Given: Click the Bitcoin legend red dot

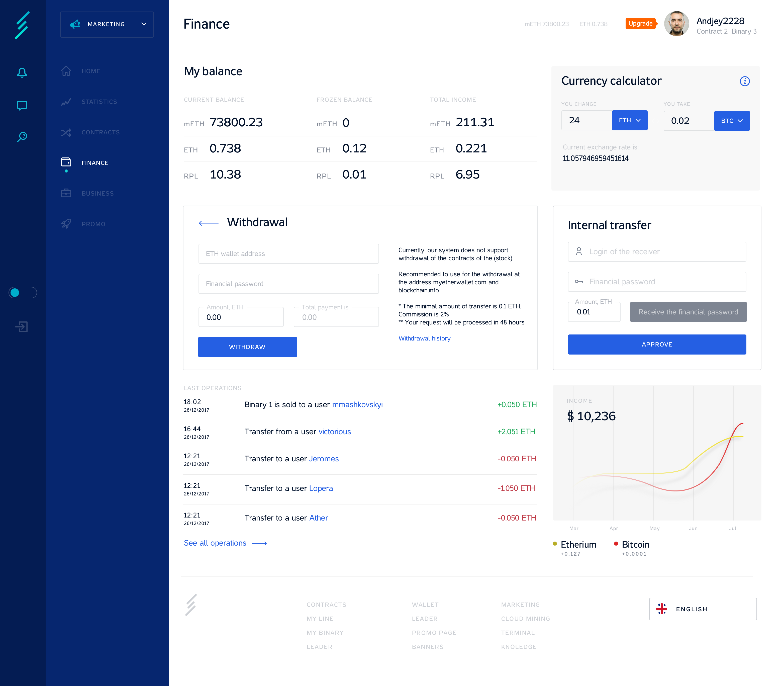Looking at the screenshot, I should click(x=616, y=544).
